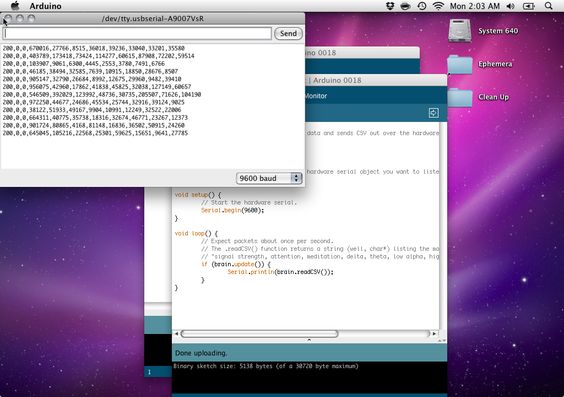Image resolution: width=564 pixels, height=397 pixels.
Task: Open the Apple menu
Action: pos(15,6)
